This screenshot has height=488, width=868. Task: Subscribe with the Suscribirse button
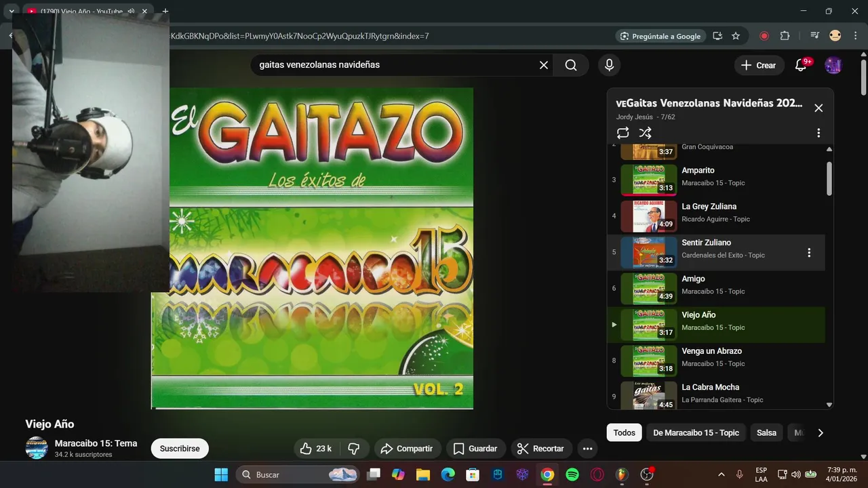click(x=180, y=449)
